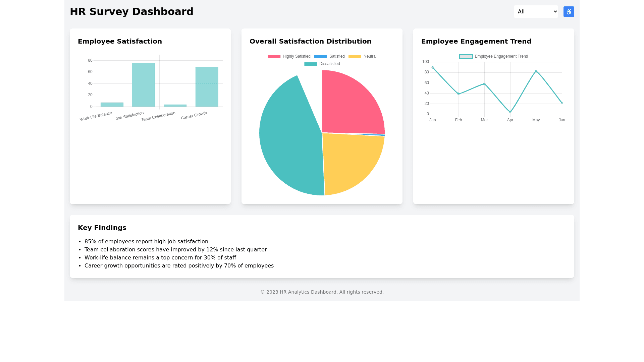The height and width of the screenshot is (362, 644).
Task: Click the "HR Survey Dashboard" title
Action: click(131, 11)
